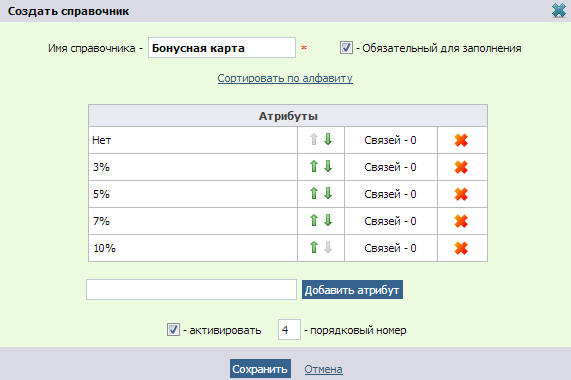Click the 'Сохранить' button
The width and height of the screenshot is (571, 380).
click(x=260, y=369)
